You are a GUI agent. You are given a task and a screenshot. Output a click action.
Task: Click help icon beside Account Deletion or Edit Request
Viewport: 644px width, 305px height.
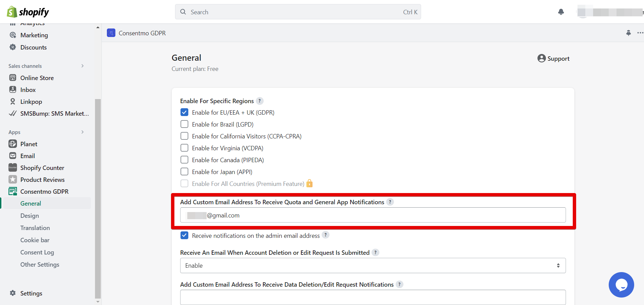tap(375, 252)
